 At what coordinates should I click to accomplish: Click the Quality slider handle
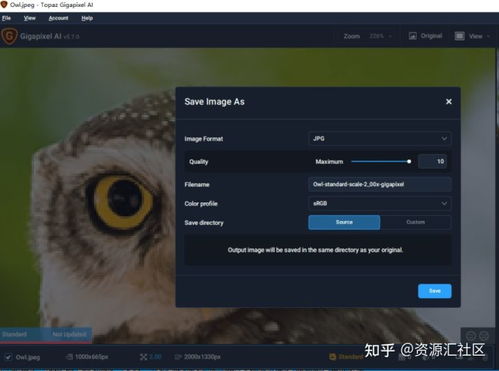click(x=409, y=162)
